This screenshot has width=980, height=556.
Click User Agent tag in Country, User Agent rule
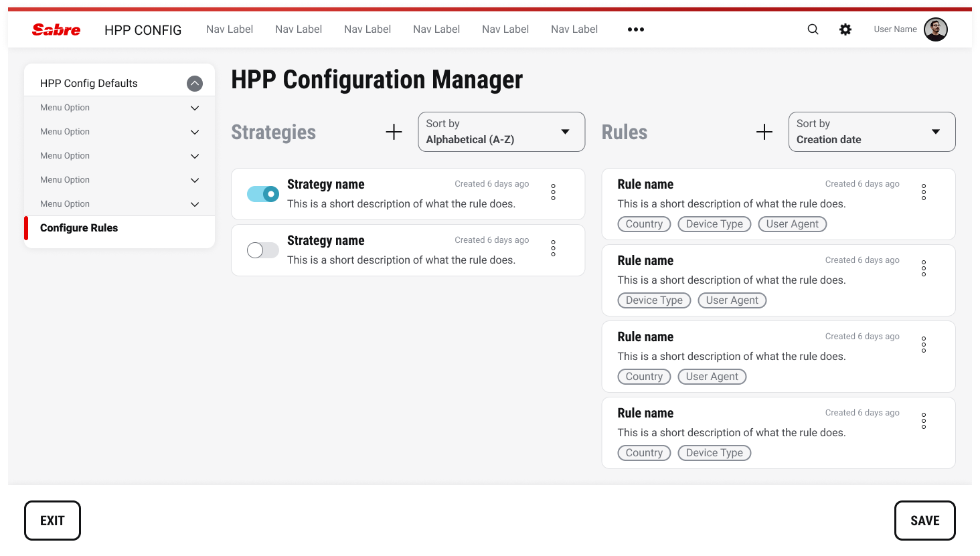tap(712, 377)
